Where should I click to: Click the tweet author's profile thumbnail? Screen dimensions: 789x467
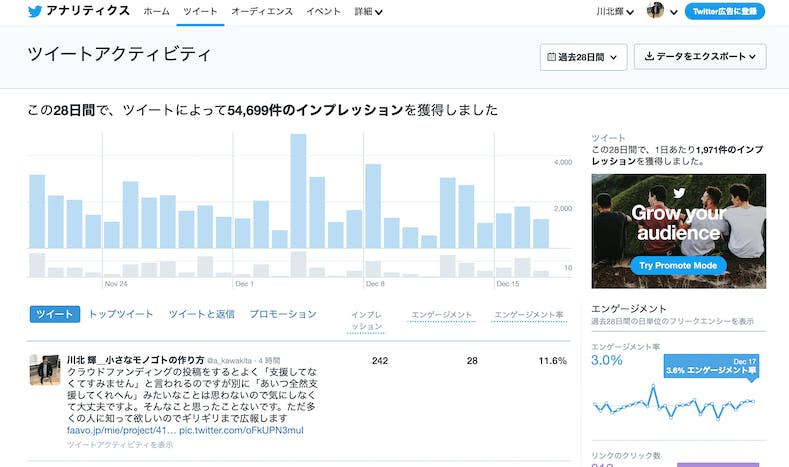(45, 370)
